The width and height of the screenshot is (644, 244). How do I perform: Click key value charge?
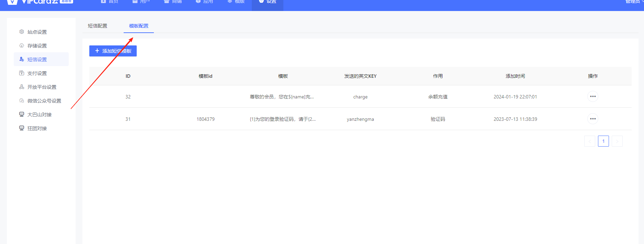pos(360,97)
